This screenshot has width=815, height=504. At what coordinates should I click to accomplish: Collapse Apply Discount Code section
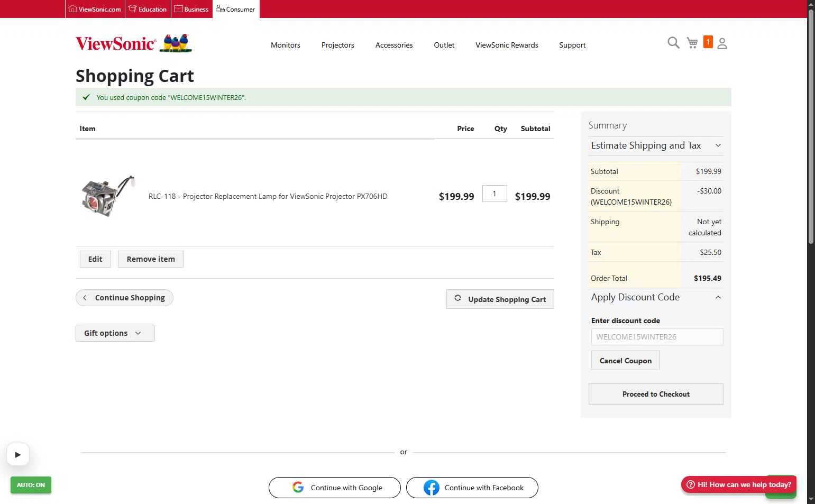[656, 297]
